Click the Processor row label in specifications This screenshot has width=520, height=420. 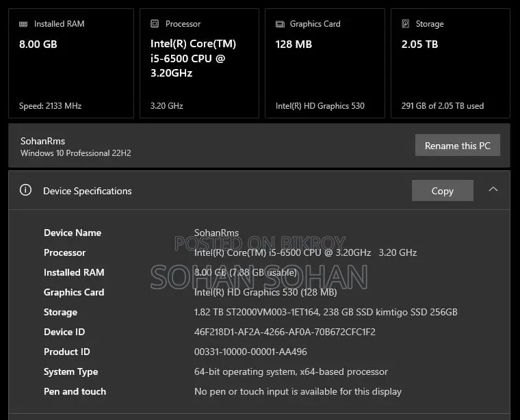[x=65, y=252]
